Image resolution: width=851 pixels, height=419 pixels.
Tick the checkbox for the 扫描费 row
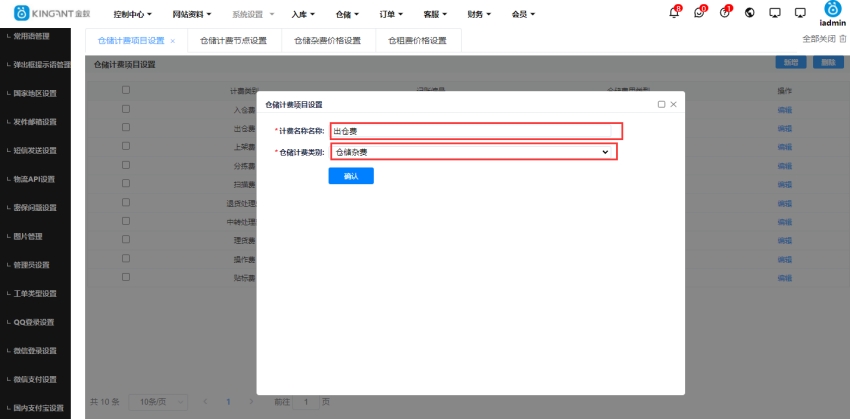click(126, 183)
